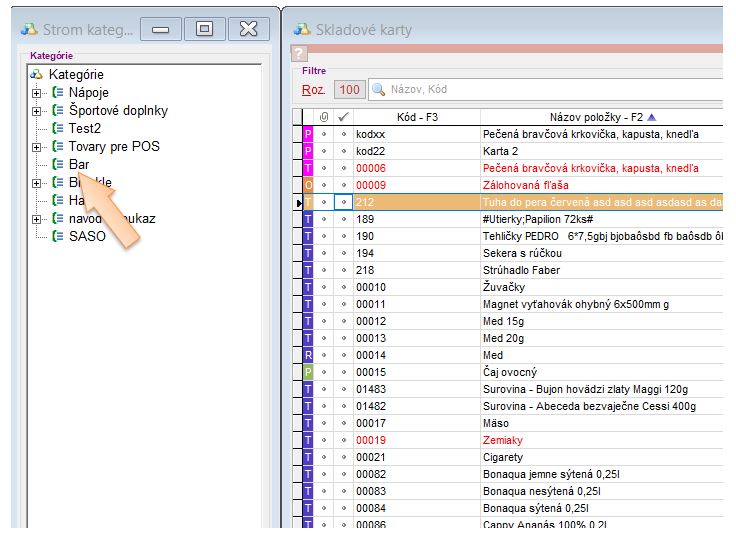The image size is (736, 538).
Task: Expand the Tovary pre POS category
Action: tap(37, 147)
